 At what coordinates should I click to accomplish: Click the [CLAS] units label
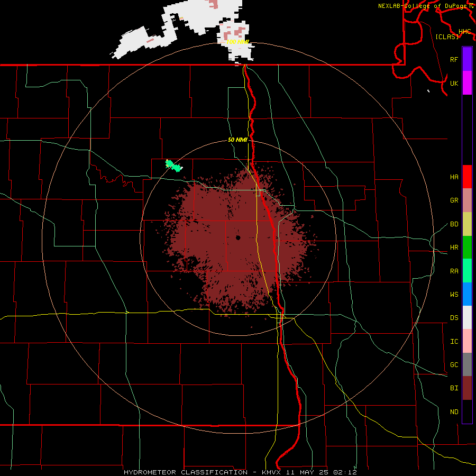tap(447, 36)
